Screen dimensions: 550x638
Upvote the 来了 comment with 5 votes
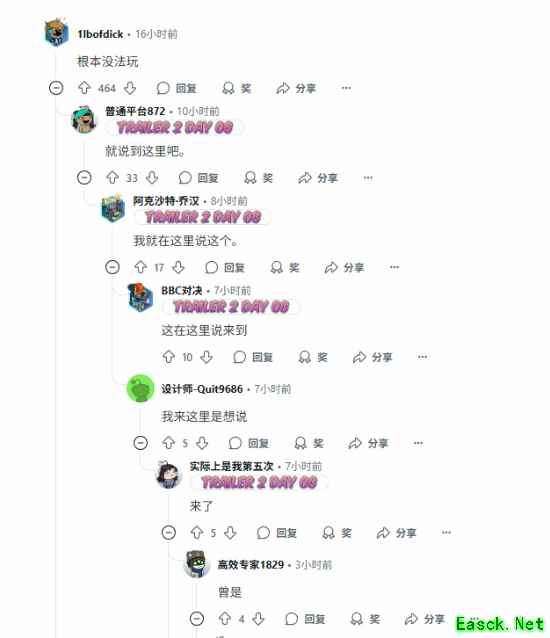(x=197, y=533)
